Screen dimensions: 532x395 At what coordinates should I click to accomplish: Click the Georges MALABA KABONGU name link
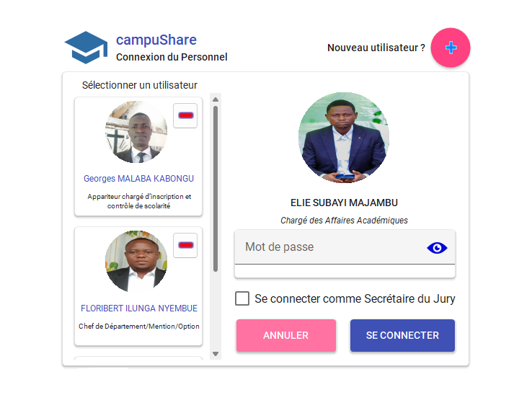138,179
